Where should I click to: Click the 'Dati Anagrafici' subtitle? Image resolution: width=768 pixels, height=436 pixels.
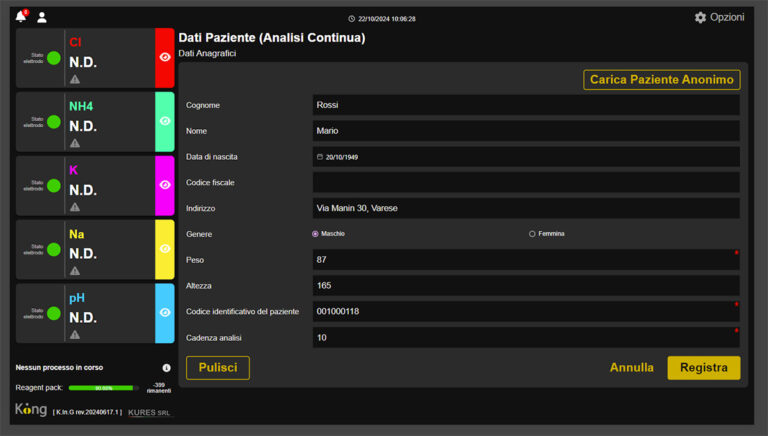coord(207,53)
